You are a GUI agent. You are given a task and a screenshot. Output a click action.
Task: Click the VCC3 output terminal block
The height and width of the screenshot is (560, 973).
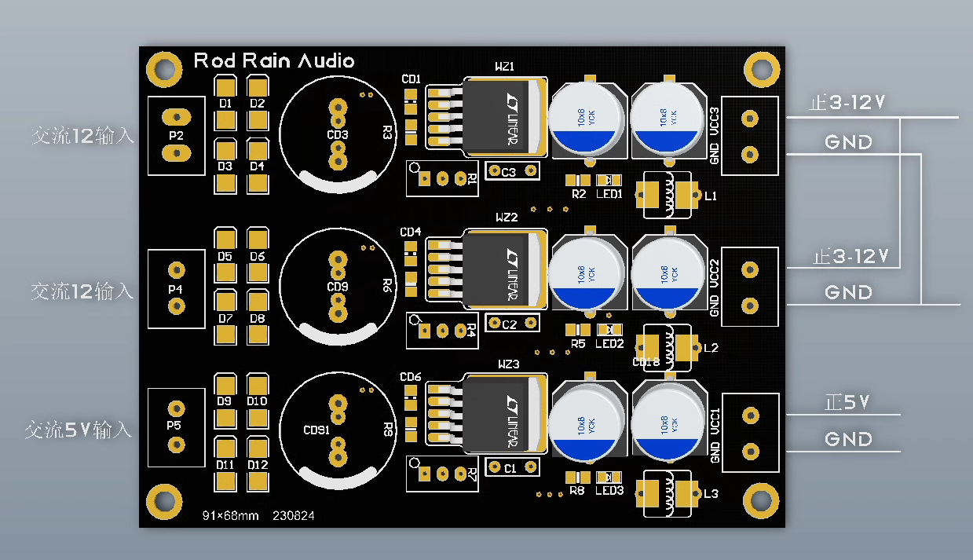[750, 135]
